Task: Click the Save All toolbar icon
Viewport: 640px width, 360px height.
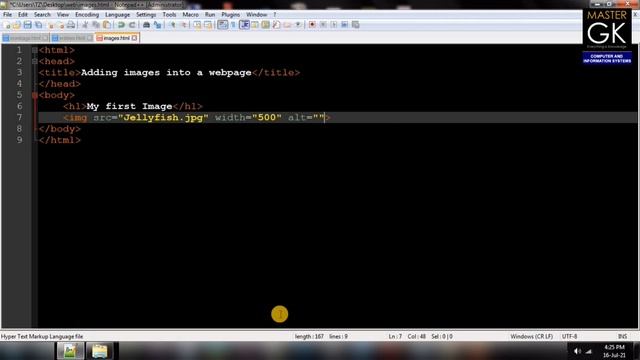Action: pyautogui.click(x=38, y=25)
